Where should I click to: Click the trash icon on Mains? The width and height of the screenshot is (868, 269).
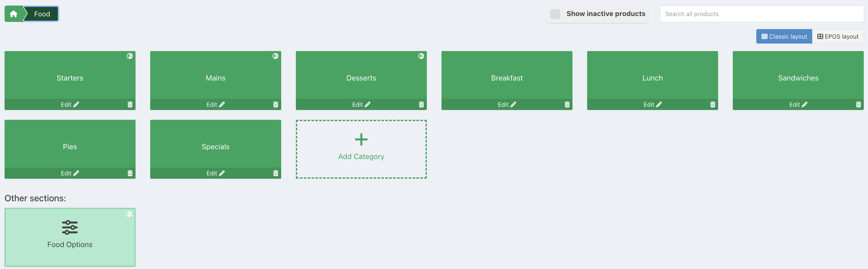click(276, 105)
